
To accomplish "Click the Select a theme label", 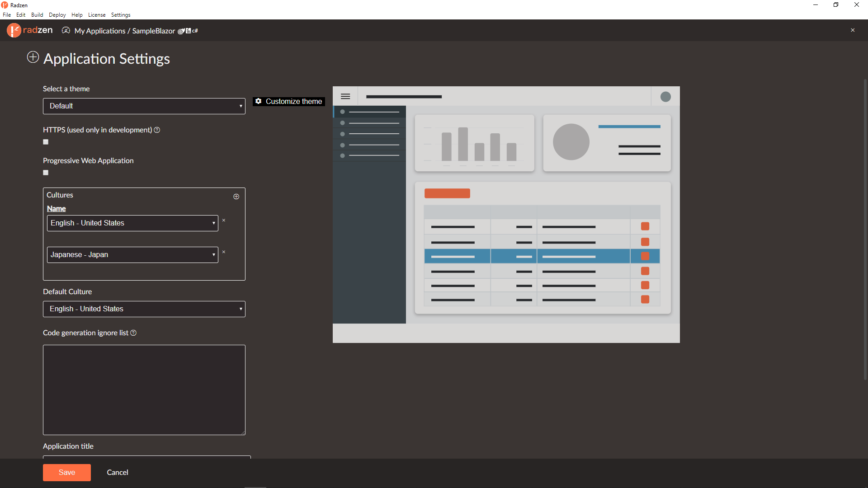I will tap(66, 89).
